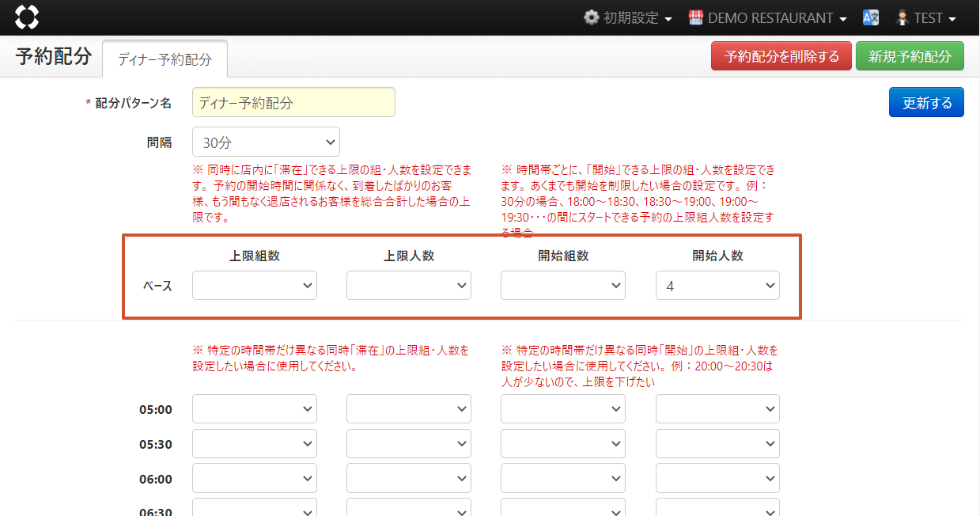
Task: Click the user avatar icon beside TEST
Action: tap(902, 17)
